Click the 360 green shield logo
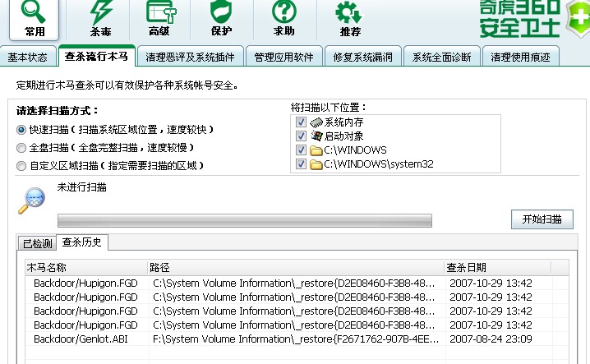 (x=578, y=19)
